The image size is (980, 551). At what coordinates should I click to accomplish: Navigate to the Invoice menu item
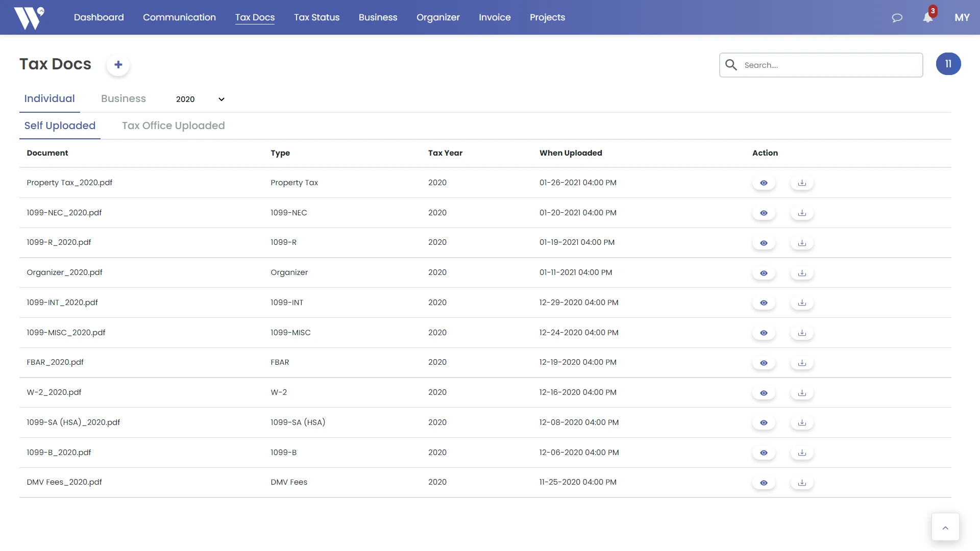494,17
